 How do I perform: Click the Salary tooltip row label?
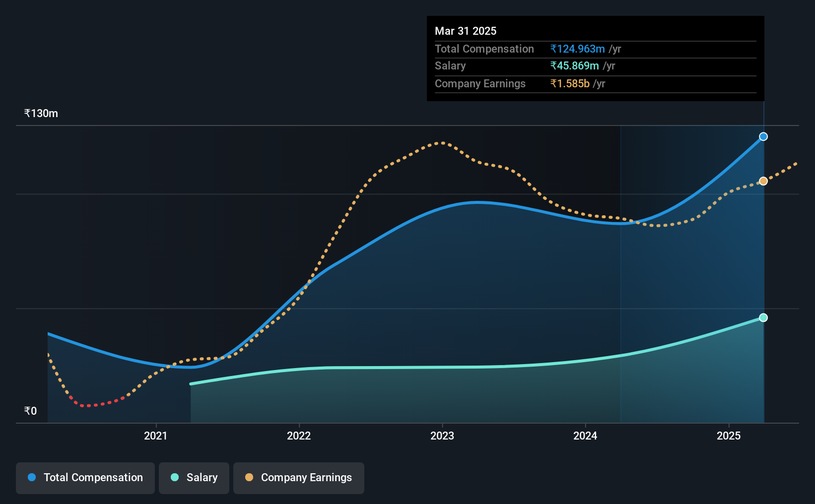[x=450, y=65]
